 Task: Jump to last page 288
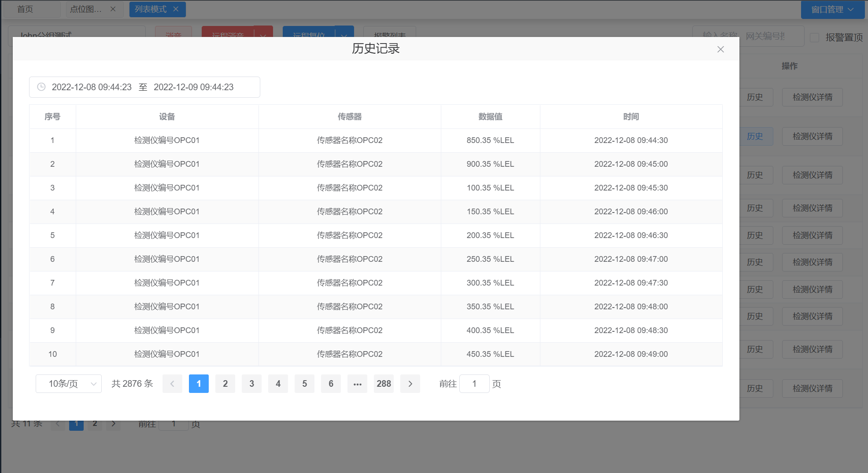[x=384, y=384]
